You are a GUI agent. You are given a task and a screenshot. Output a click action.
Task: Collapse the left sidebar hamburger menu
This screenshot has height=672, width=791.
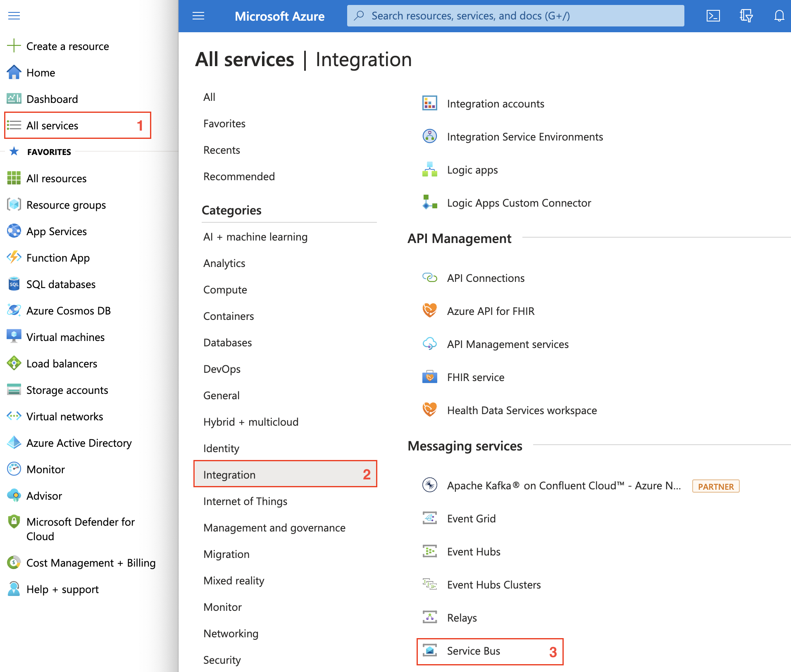pyautogui.click(x=14, y=16)
